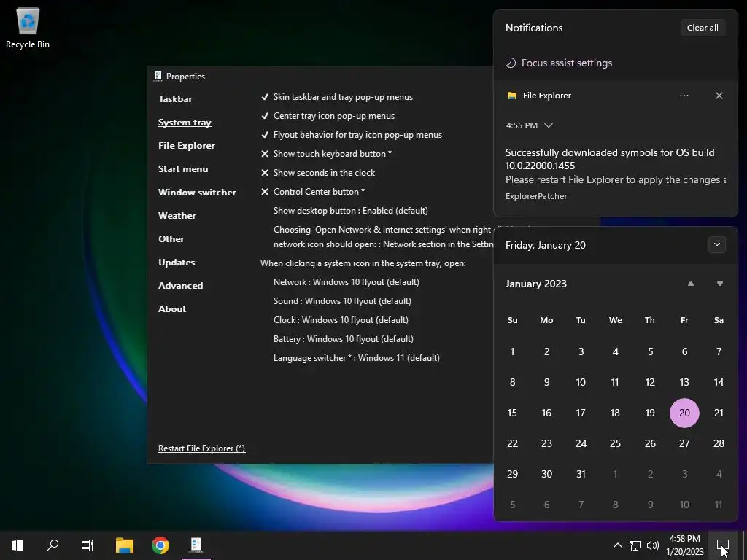Open the Window switcher section
The height and width of the screenshot is (560, 747).
(x=197, y=192)
